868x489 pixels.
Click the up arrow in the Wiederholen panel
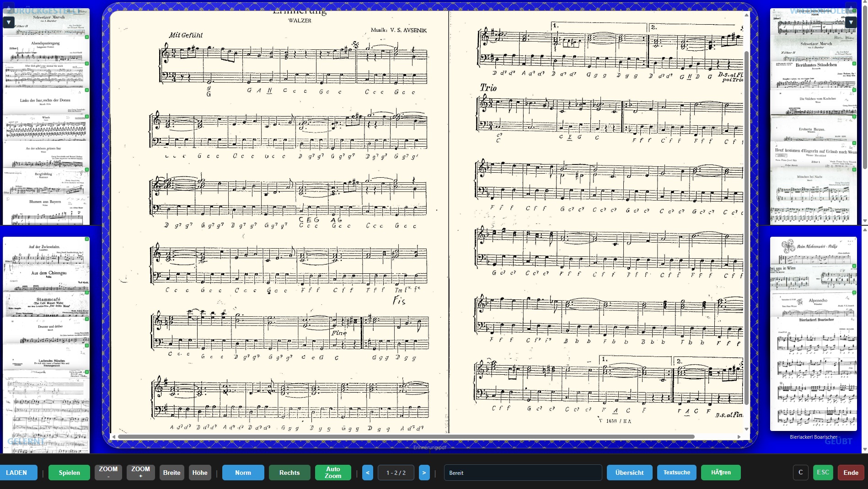point(851,8)
